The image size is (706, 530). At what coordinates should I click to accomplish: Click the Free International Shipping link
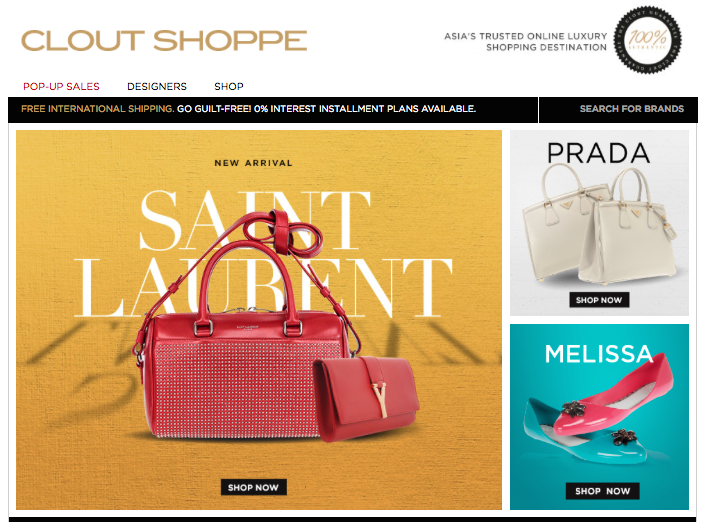tap(98, 109)
